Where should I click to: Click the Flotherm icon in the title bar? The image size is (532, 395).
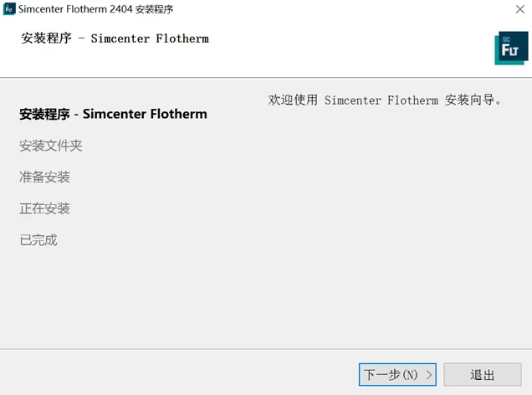10,9
